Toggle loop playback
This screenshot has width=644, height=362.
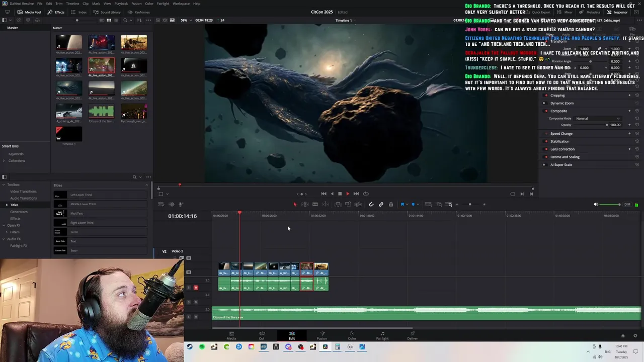pos(366,194)
